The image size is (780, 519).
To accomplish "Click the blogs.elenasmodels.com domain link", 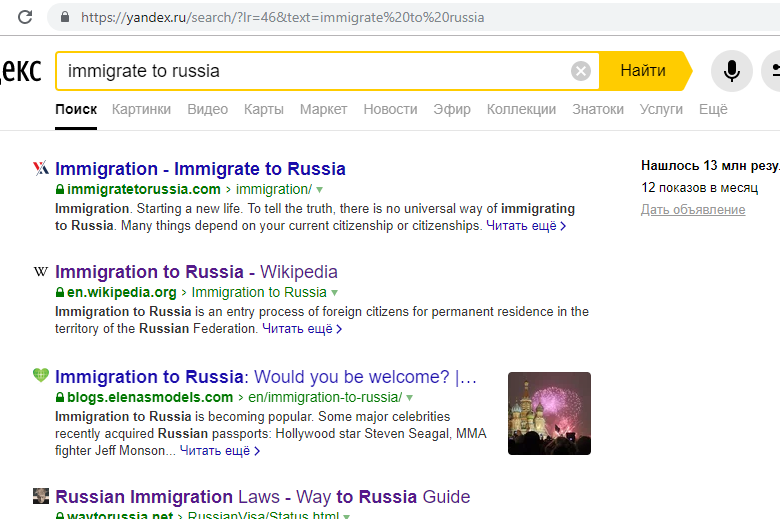I will click(150, 397).
